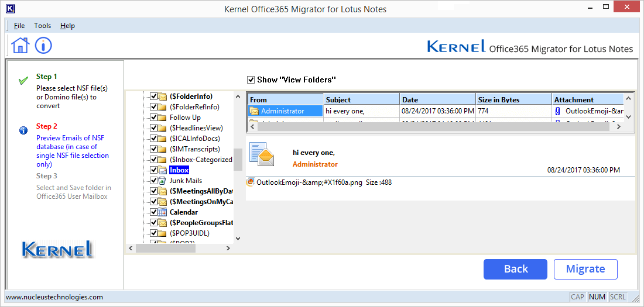Uncheck the Calendar checkbox
The width and height of the screenshot is (644, 307).
pos(154,212)
